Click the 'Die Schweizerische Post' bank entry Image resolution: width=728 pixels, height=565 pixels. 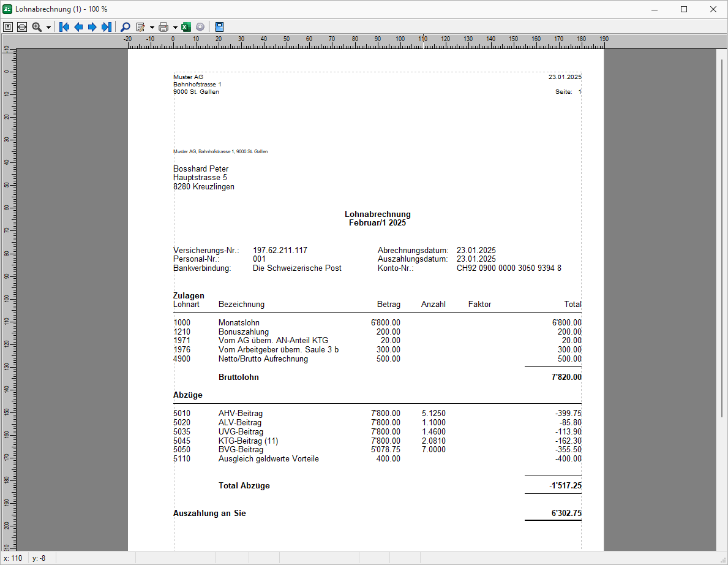297,268
